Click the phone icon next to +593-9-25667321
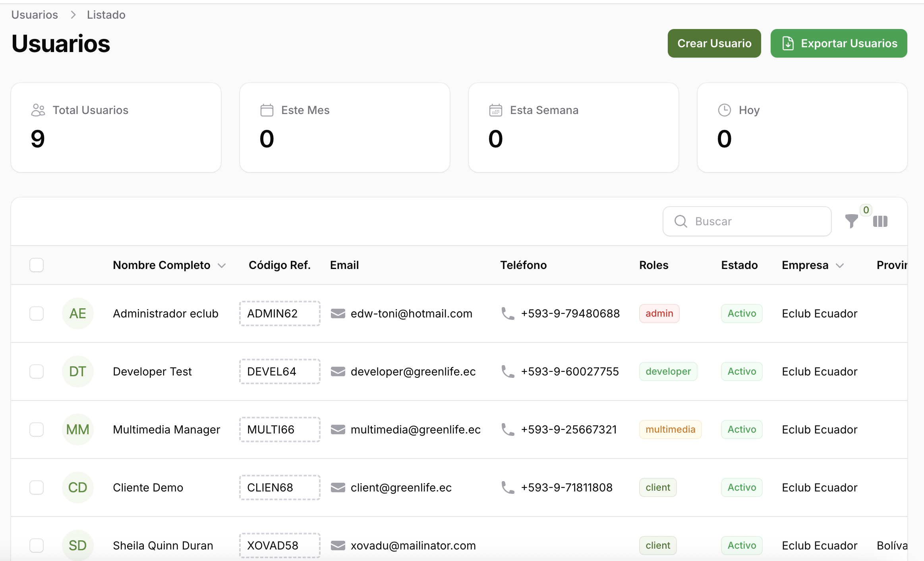Image resolution: width=924 pixels, height=561 pixels. tap(508, 429)
